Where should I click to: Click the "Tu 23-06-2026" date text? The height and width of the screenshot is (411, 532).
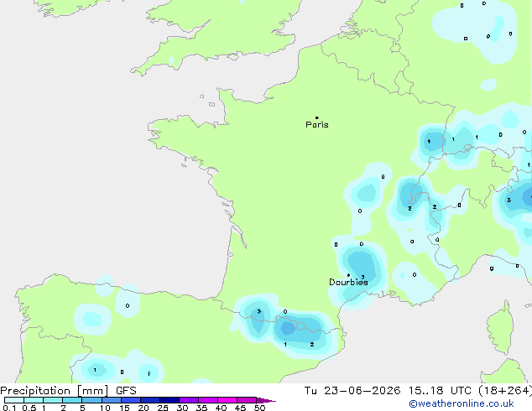pyautogui.click(x=352, y=391)
